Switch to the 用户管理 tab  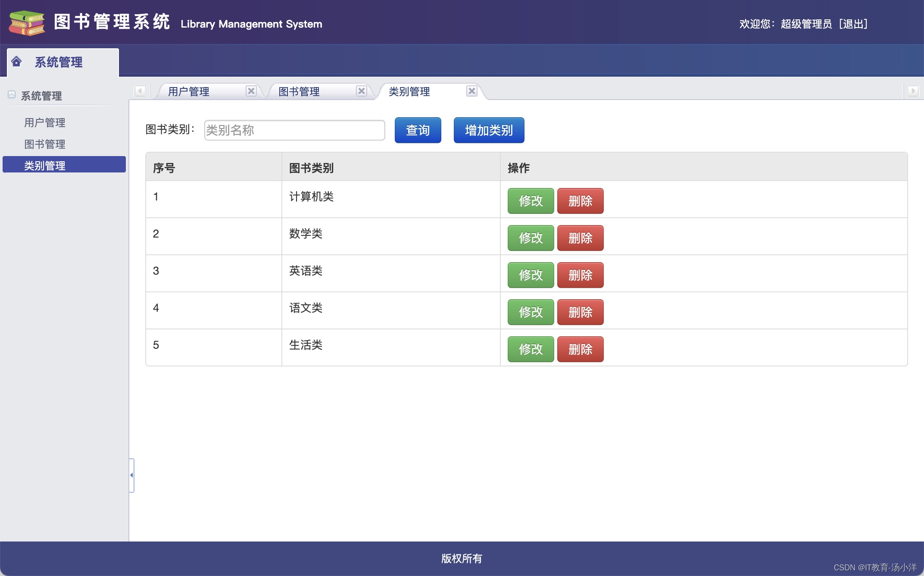pyautogui.click(x=189, y=91)
